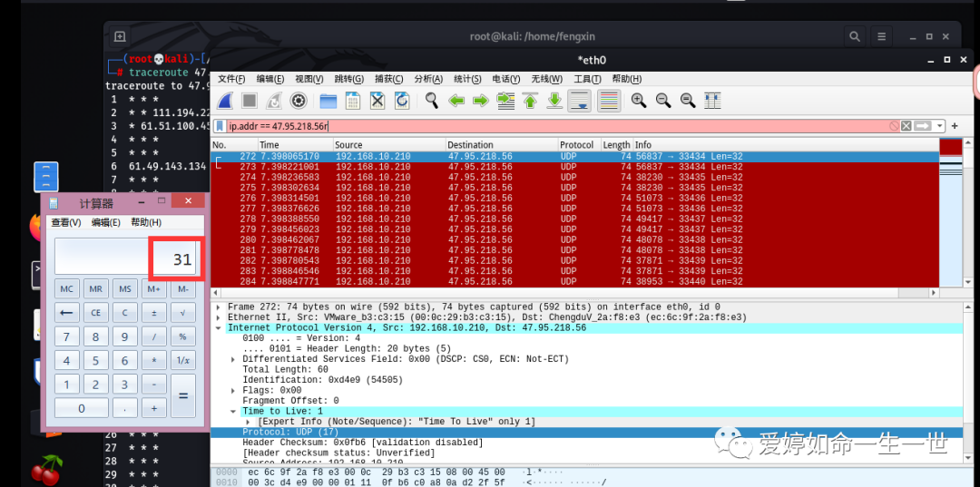Viewport: 980px width, 487px height.
Task: Click into the display filter input field
Action: point(556,126)
